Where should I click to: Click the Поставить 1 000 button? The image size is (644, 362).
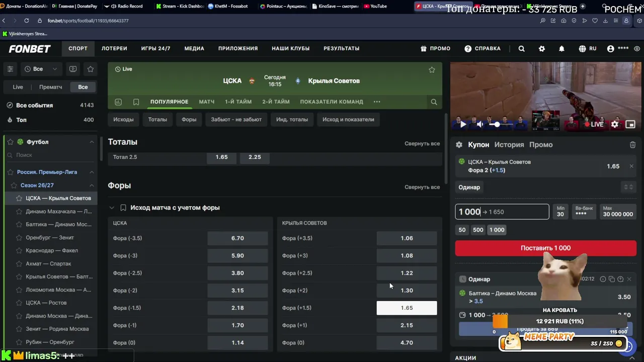(545, 248)
